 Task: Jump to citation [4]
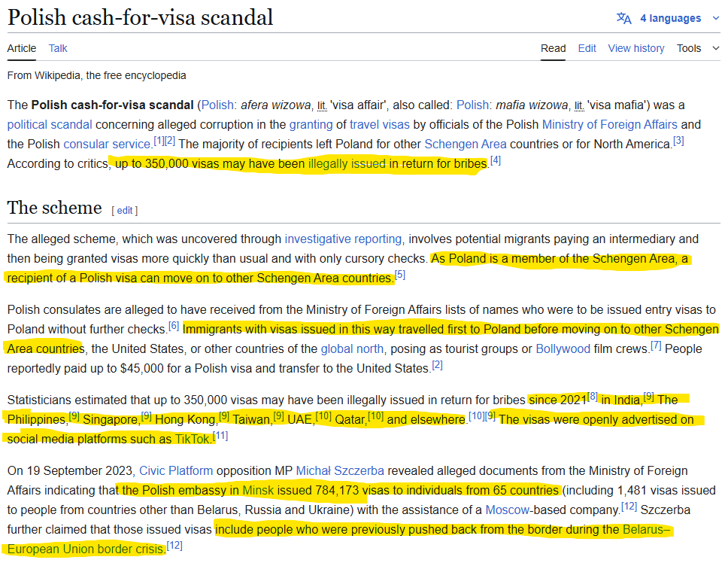(x=496, y=160)
